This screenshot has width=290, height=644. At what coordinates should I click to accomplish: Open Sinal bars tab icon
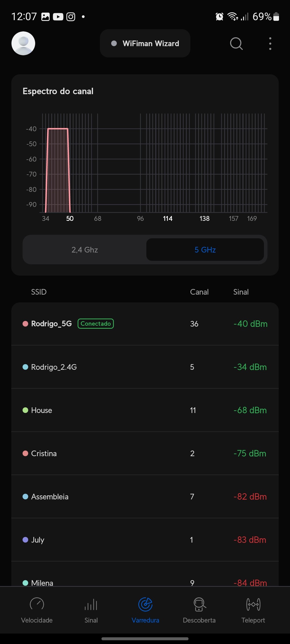[91, 604]
